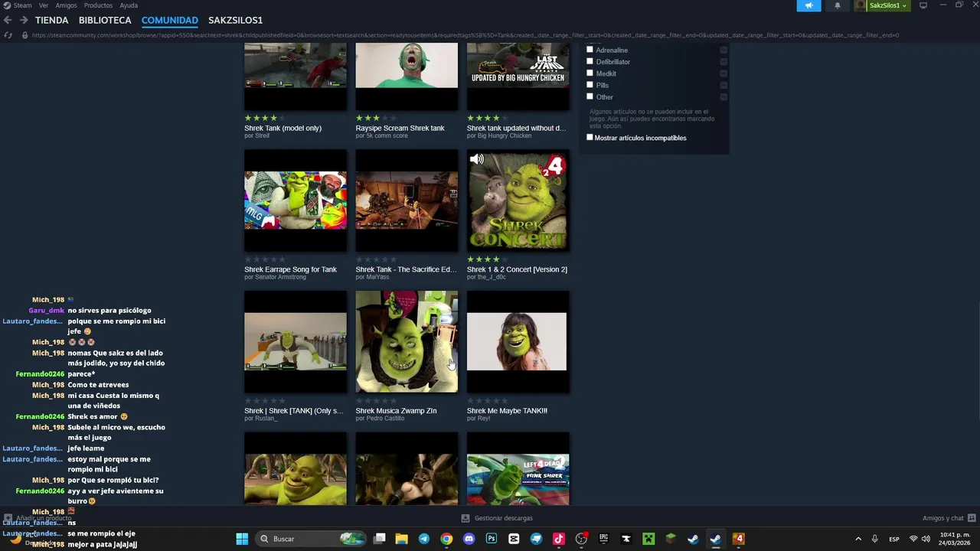Click Amigos y chat
Viewport: 980px width, 551px height.
943,518
